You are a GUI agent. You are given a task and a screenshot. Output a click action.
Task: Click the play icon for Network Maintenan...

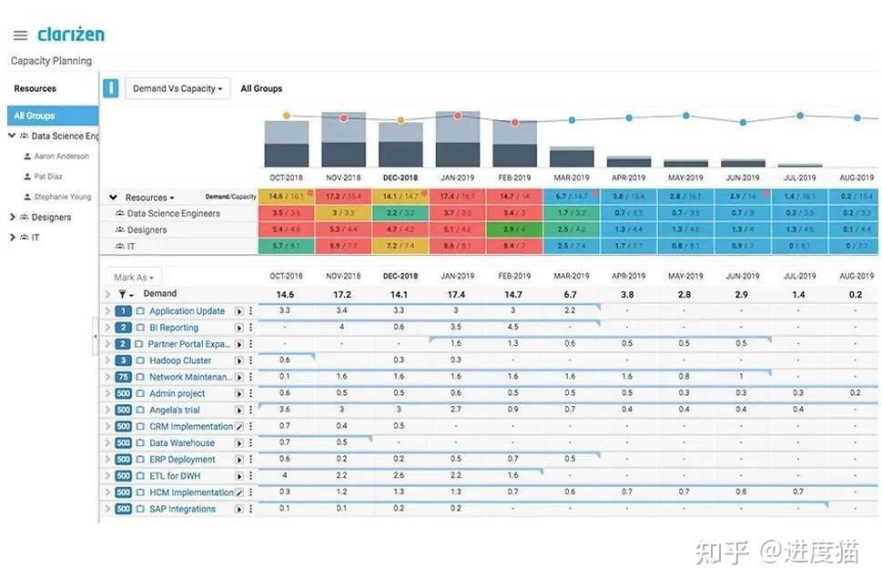coord(239,377)
